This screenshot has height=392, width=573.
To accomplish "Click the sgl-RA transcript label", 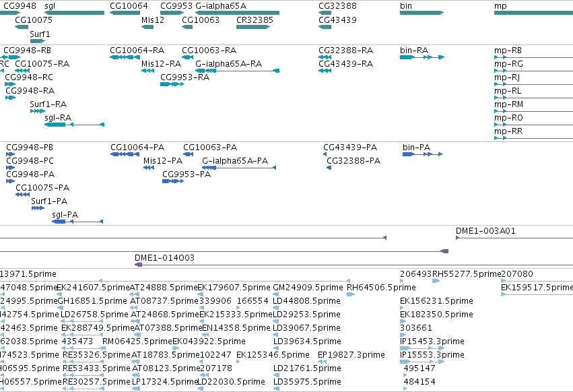I will [x=58, y=118].
